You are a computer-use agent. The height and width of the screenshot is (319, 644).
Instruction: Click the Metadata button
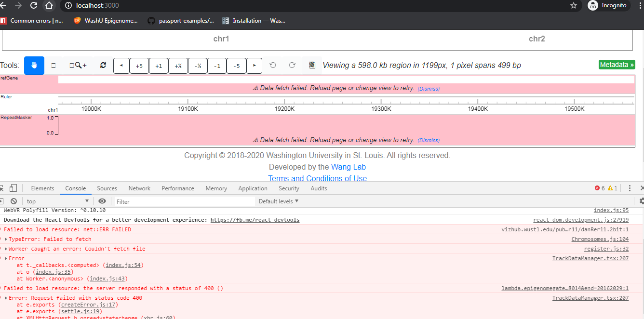point(617,64)
